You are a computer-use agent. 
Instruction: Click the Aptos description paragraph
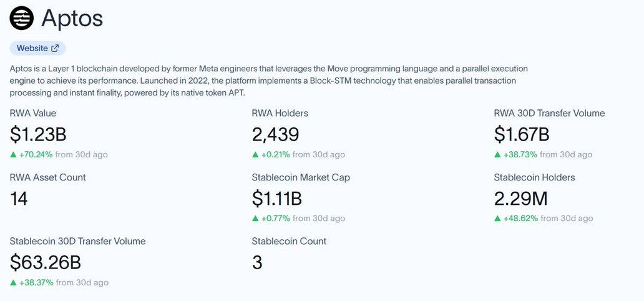[x=268, y=81]
